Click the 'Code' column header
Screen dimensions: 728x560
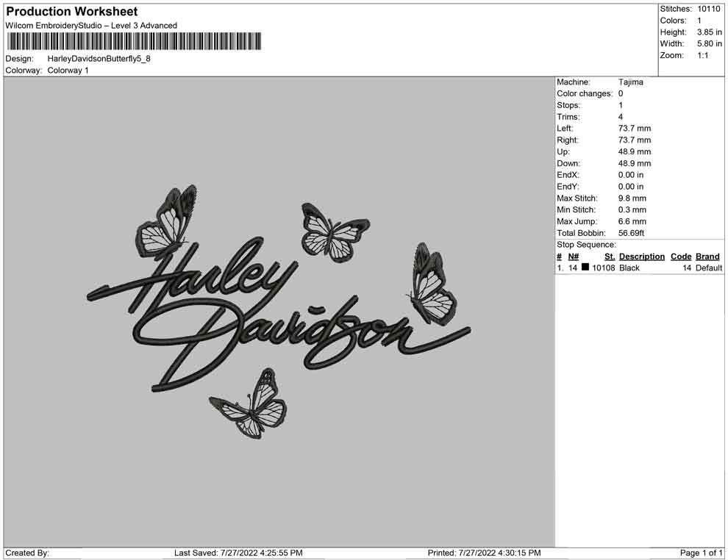click(x=681, y=256)
